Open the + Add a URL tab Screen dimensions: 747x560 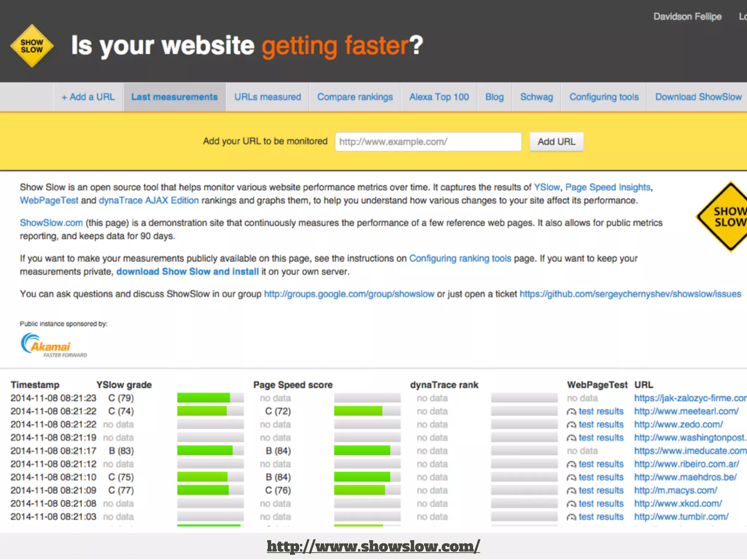[88, 97]
